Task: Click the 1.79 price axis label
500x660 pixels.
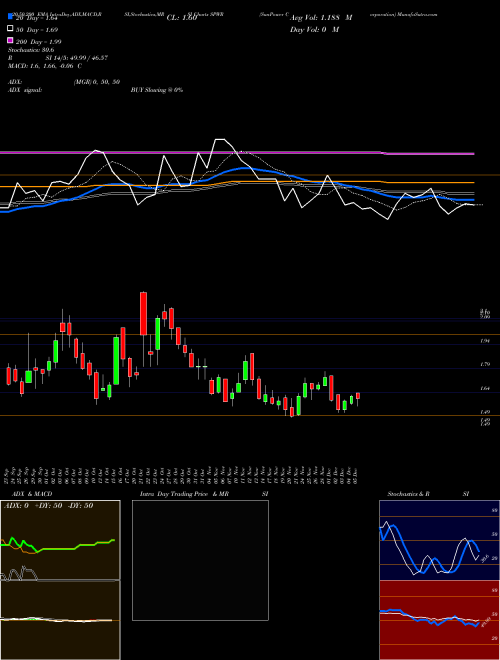Action: click(x=484, y=364)
